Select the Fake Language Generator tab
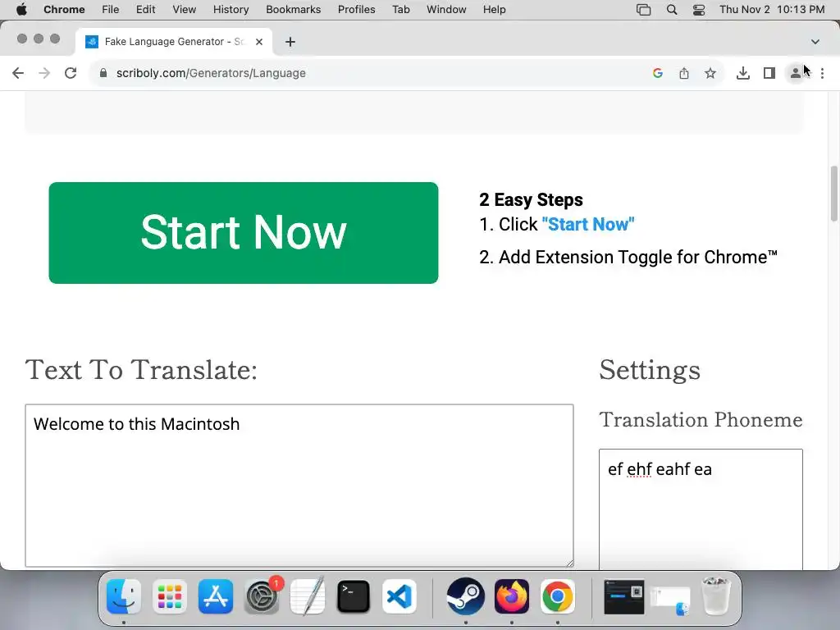The height and width of the screenshot is (630, 840). pyautogui.click(x=174, y=42)
